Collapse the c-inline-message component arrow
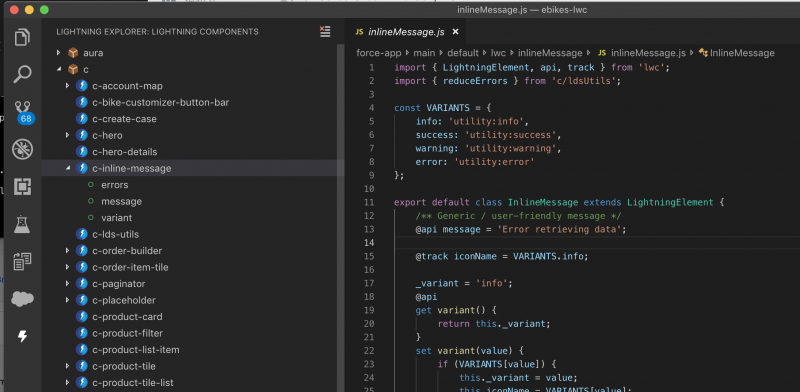 pyautogui.click(x=67, y=168)
